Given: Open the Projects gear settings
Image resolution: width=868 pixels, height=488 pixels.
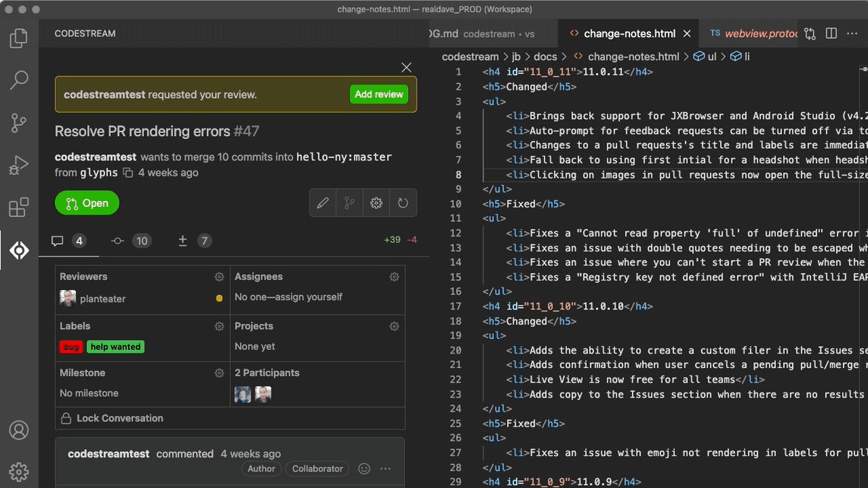Looking at the screenshot, I should click(x=394, y=326).
